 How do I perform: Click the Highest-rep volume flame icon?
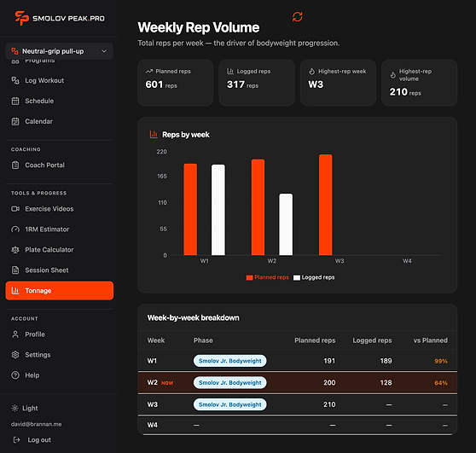coord(392,75)
